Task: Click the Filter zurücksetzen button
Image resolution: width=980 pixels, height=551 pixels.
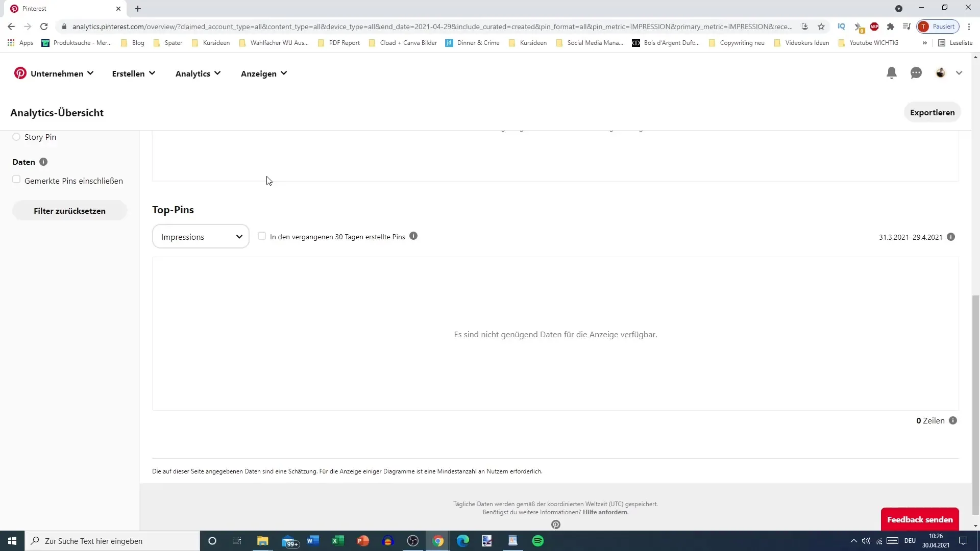Action: (69, 211)
